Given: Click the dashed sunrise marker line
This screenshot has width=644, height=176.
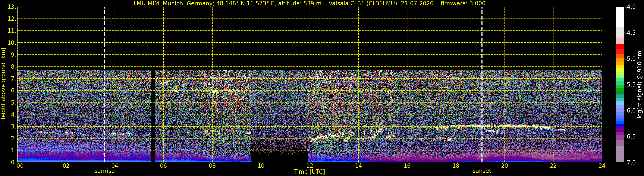Looking at the screenshot, I should [x=104, y=85].
